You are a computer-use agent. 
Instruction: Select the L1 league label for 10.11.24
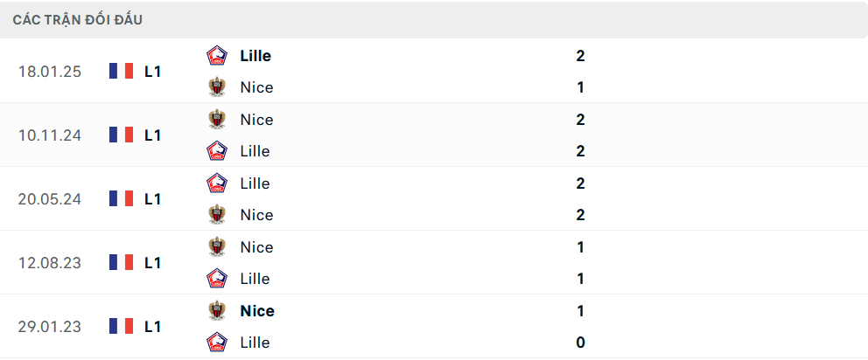click(153, 135)
